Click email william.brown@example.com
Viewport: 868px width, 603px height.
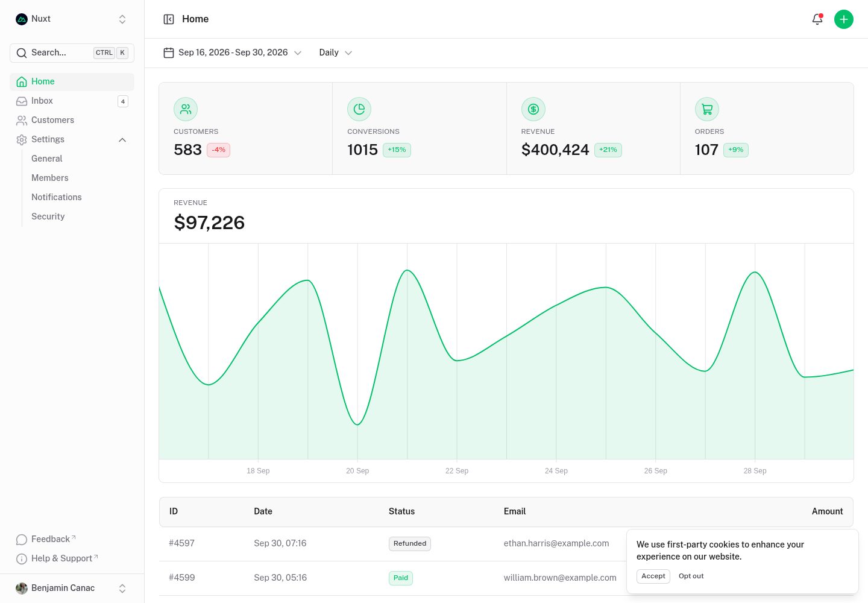pyautogui.click(x=560, y=578)
